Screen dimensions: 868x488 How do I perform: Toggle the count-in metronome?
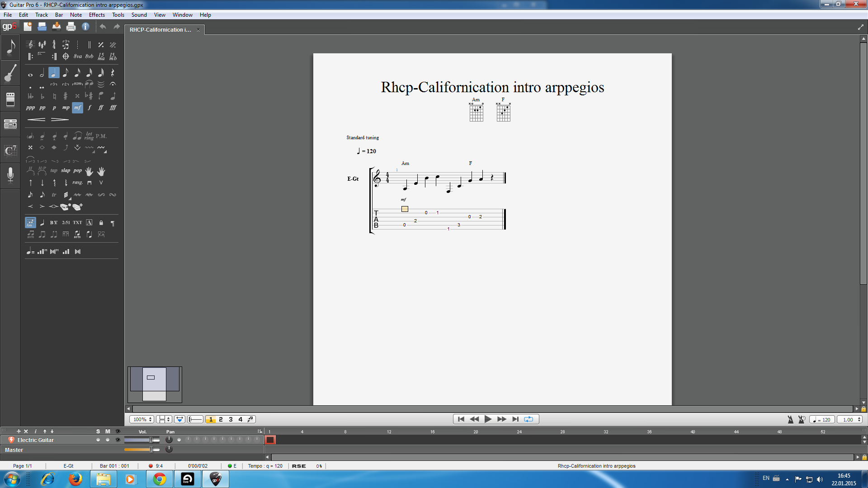coord(802,420)
